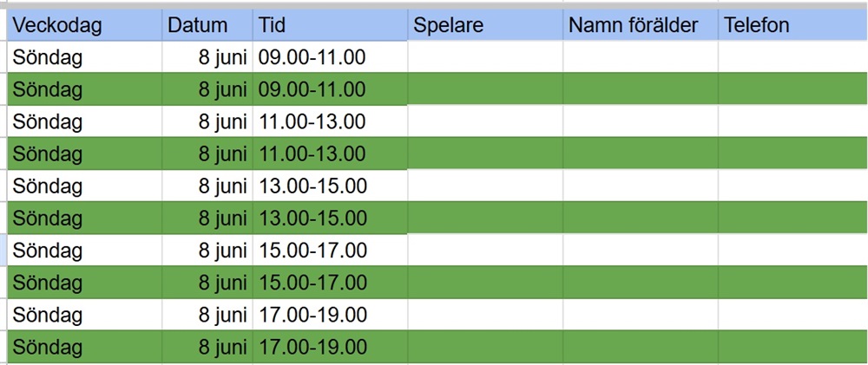Click the white 13.00-15.00 time cell
This screenshot has width=868, height=365.
pyautogui.click(x=330, y=186)
